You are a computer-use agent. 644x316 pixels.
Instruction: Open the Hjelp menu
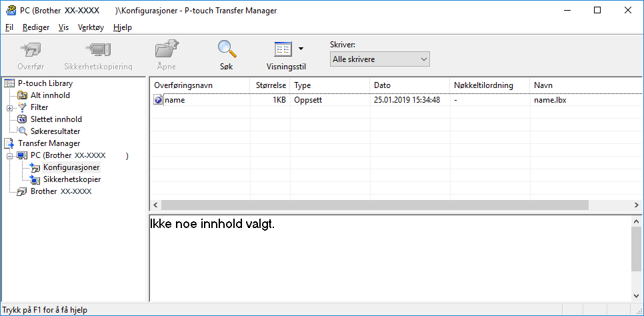pos(123,27)
